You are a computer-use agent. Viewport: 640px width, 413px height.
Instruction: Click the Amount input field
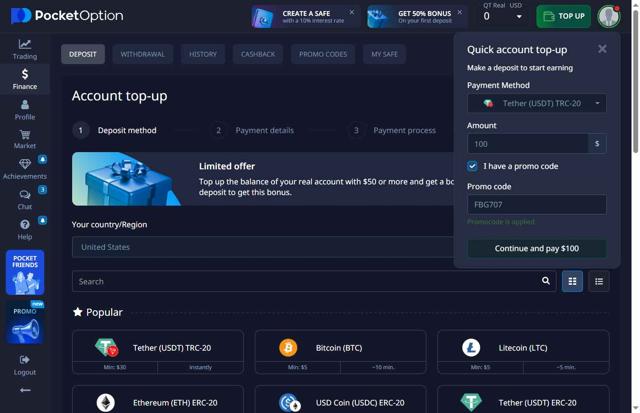coord(527,144)
